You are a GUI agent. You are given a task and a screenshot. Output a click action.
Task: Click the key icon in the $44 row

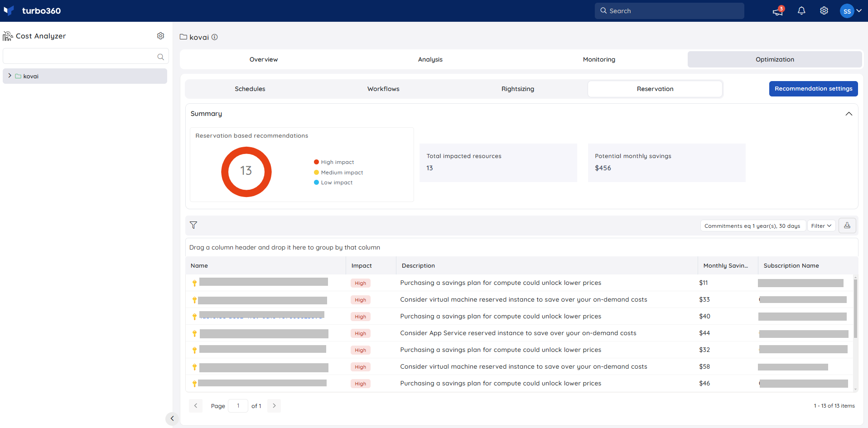click(x=194, y=333)
